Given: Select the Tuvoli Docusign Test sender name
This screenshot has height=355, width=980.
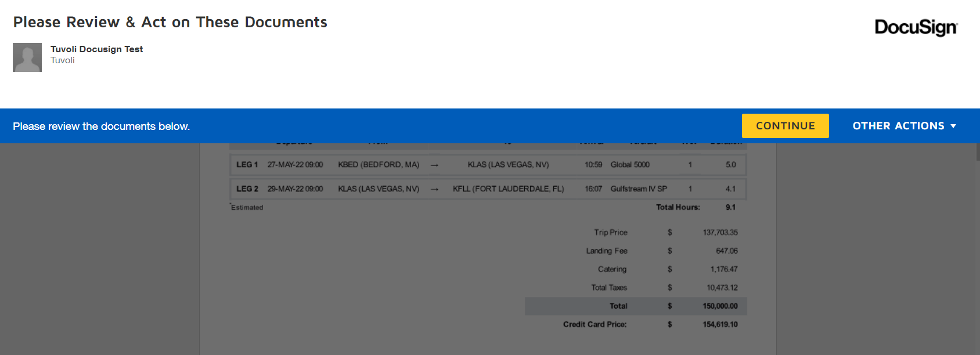Looking at the screenshot, I should pyautogui.click(x=96, y=49).
